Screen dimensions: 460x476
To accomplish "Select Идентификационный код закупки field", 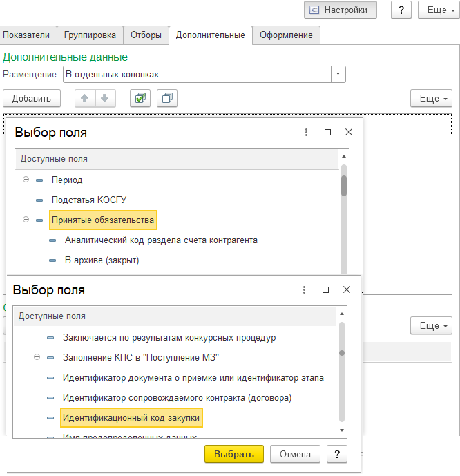I will click(131, 418).
